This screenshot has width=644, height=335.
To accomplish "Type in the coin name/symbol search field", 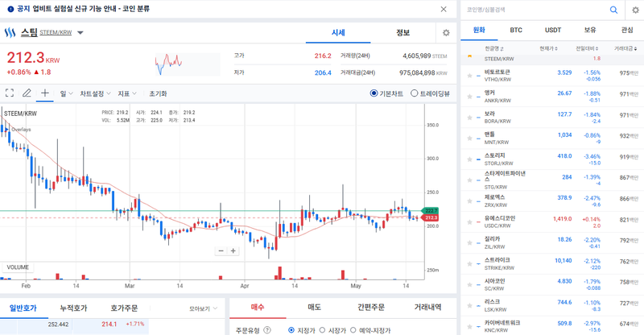I will click(x=534, y=10).
